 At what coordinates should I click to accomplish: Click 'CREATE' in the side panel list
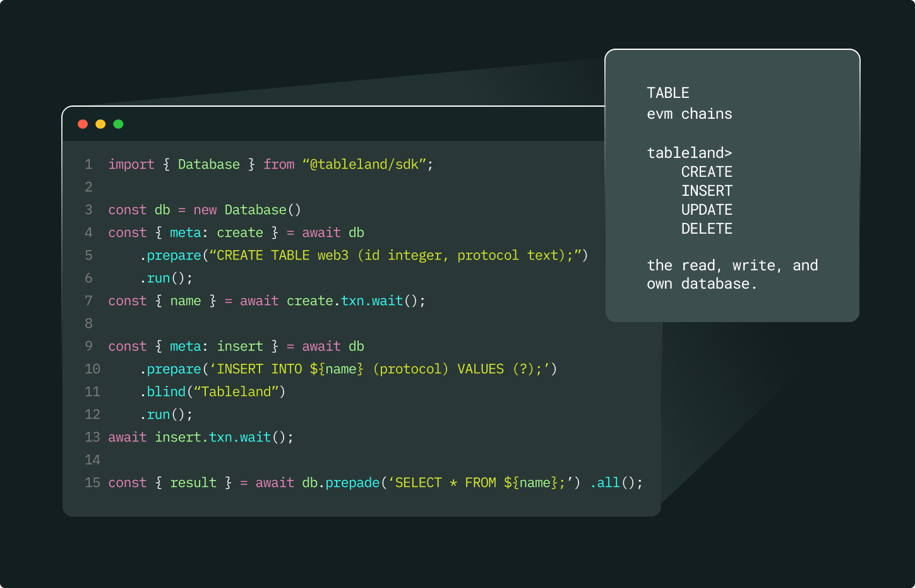[707, 172]
